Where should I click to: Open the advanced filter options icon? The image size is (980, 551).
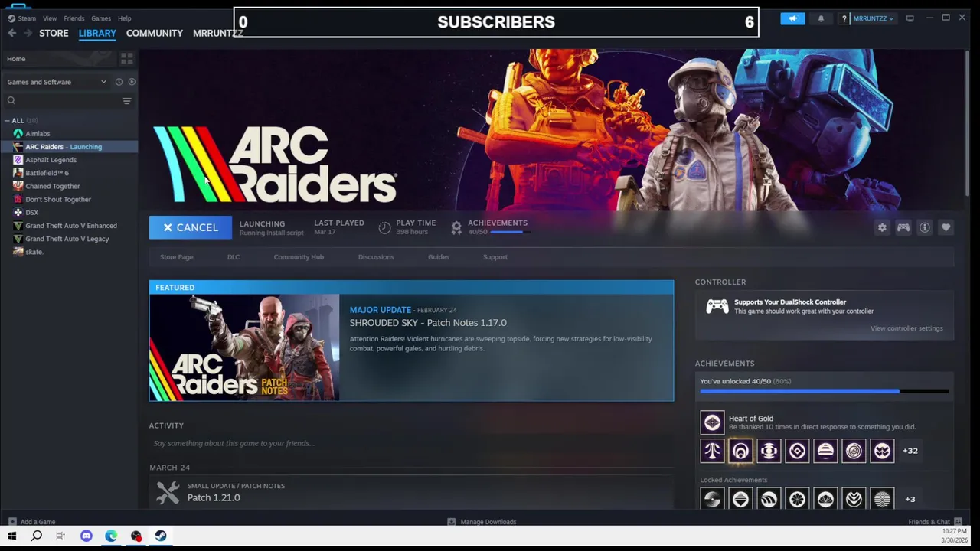click(x=127, y=100)
